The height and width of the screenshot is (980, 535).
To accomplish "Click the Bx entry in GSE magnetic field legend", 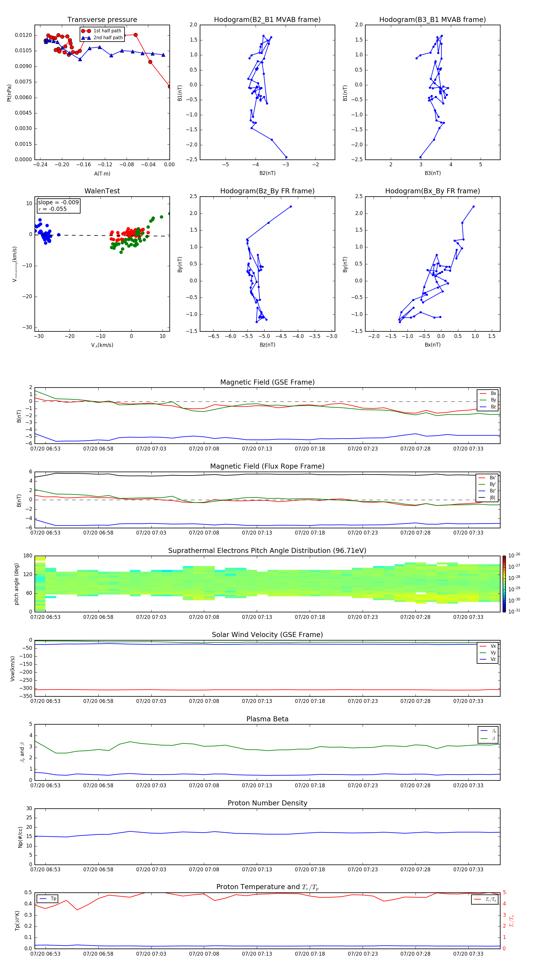I will [488, 393].
